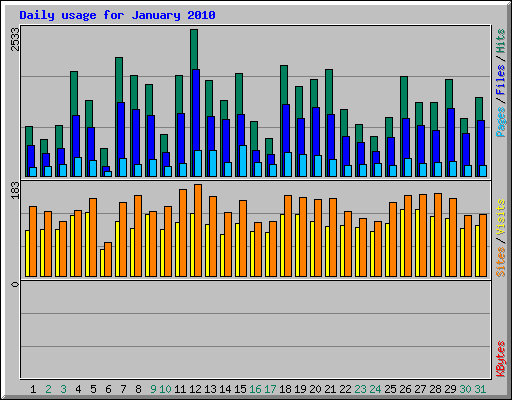This screenshot has height=400, width=512.
Task: Click the Visits legend label
Action: pos(500,217)
